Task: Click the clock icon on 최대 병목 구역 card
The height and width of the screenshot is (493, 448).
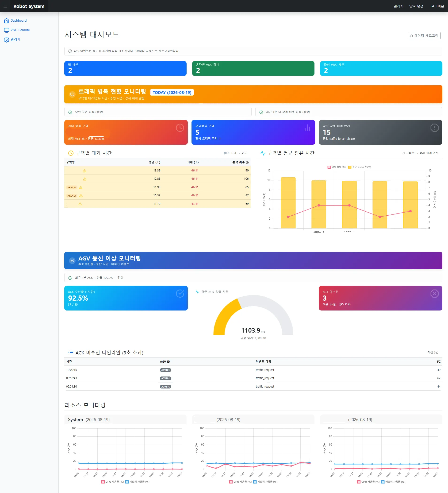Action: [180, 128]
